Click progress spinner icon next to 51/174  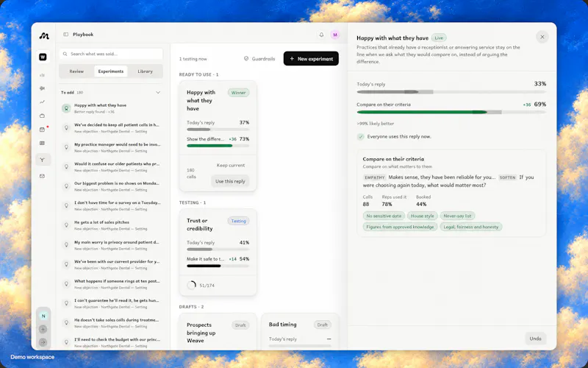192,285
